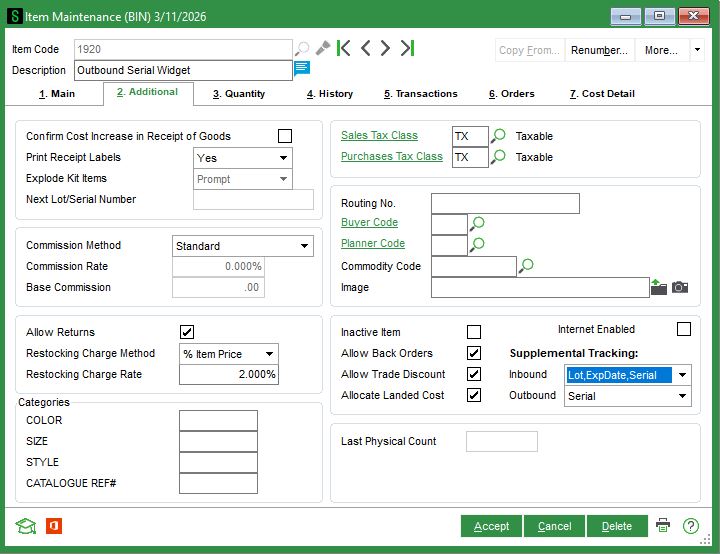Expand the Outbound tracking dropdown
The image size is (720, 554).
pyautogui.click(x=682, y=396)
